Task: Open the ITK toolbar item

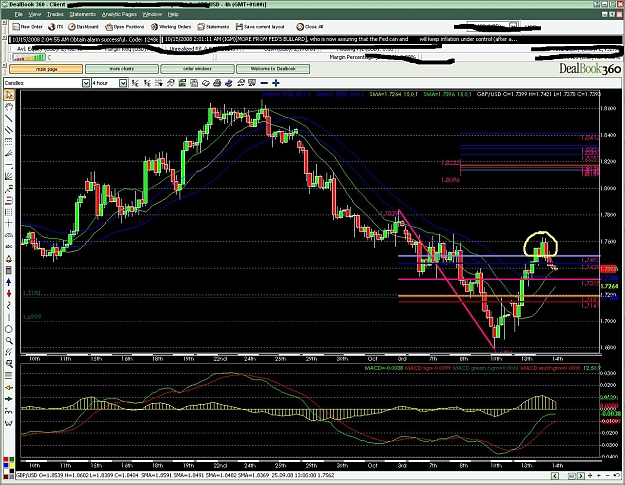Action: point(55,27)
